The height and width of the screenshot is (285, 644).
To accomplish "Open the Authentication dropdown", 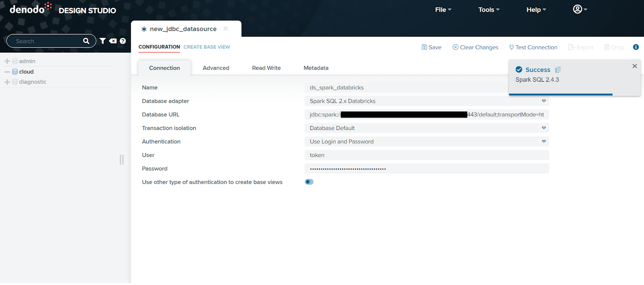I will pos(544,142).
